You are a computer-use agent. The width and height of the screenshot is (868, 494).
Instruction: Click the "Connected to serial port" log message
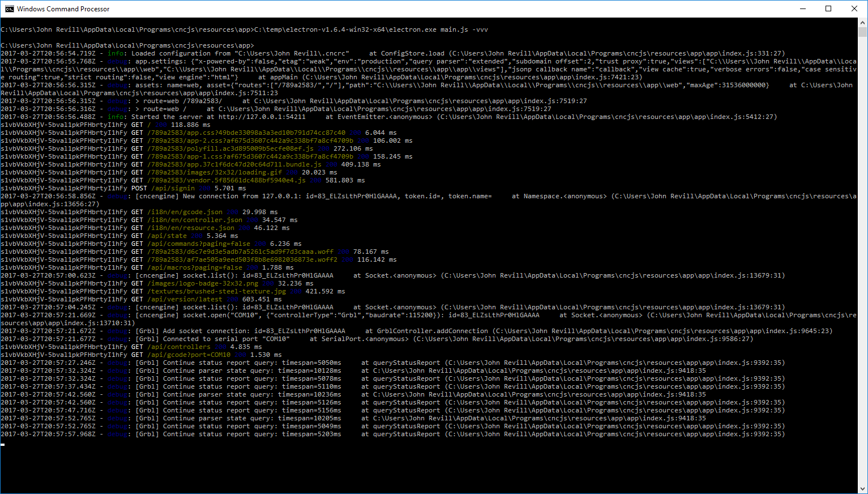coord(226,339)
